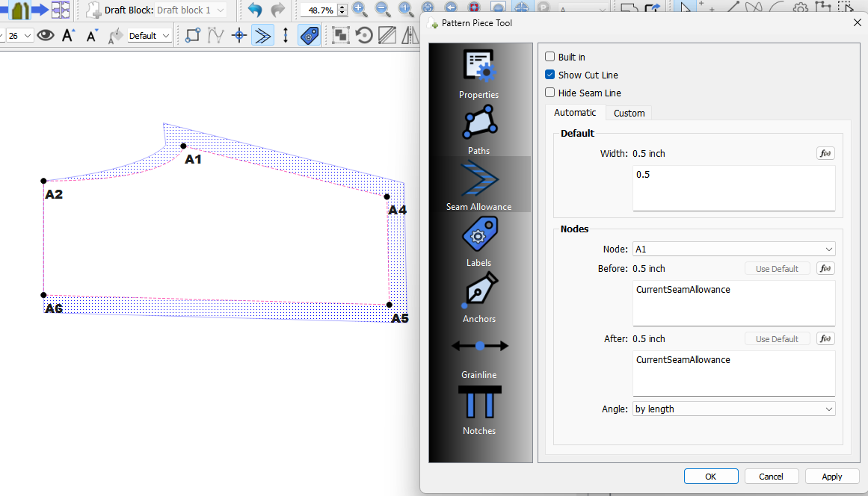
Task: Open Properties section in Pattern Piece Tool
Action: click(x=478, y=75)
